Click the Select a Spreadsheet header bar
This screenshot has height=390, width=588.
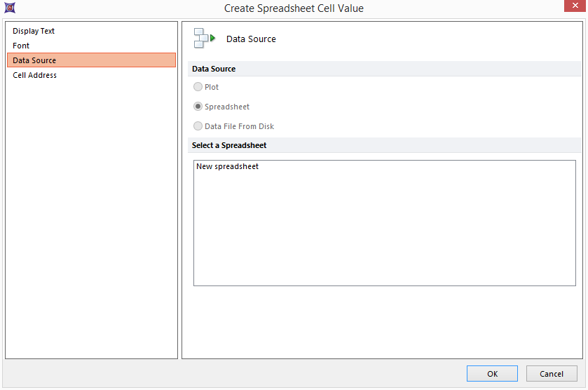(385, 145)
